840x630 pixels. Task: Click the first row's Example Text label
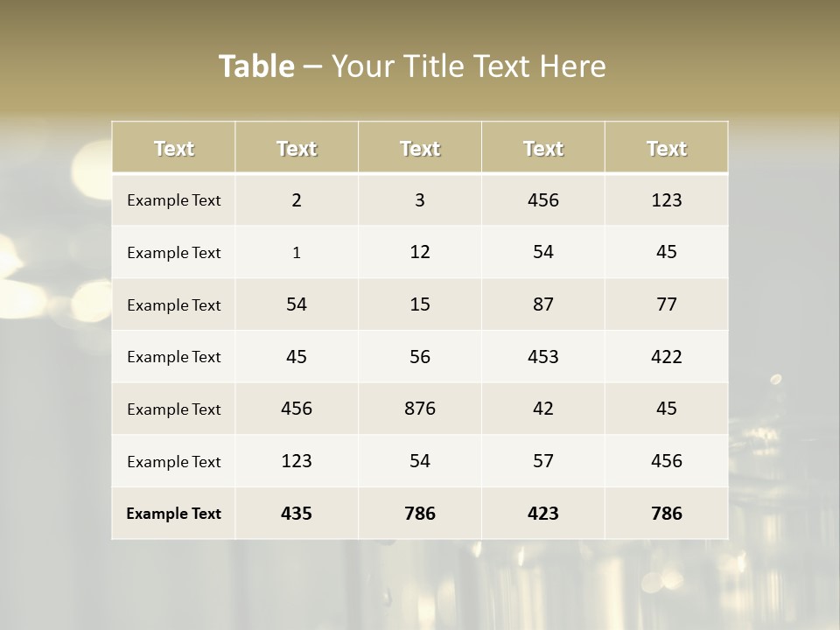pyautogui.click(x=173, y=200)
